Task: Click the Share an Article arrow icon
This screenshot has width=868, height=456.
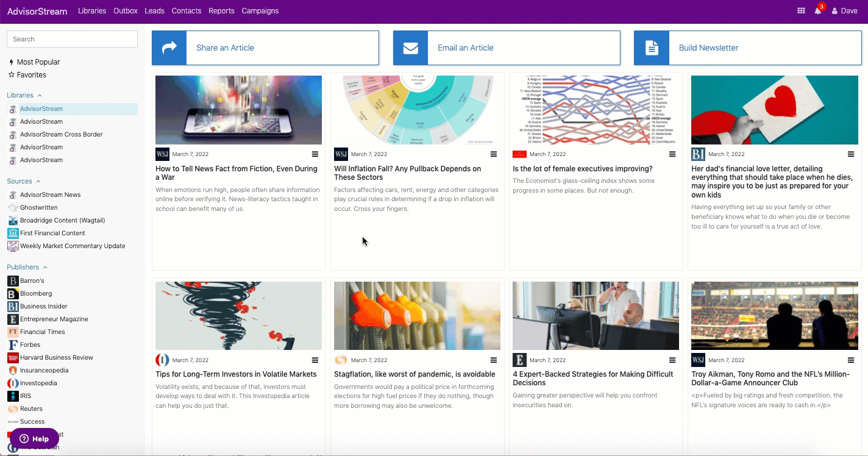Action: coord(169,48)
